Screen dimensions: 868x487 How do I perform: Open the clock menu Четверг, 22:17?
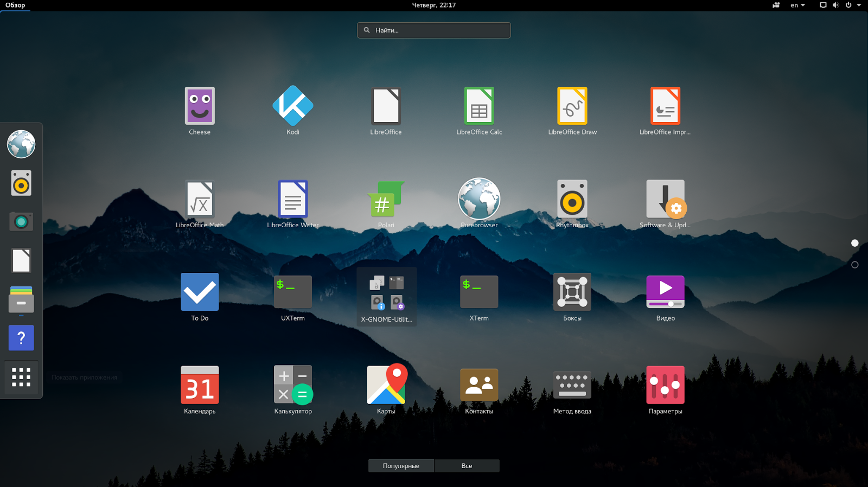tap(434, 5)
